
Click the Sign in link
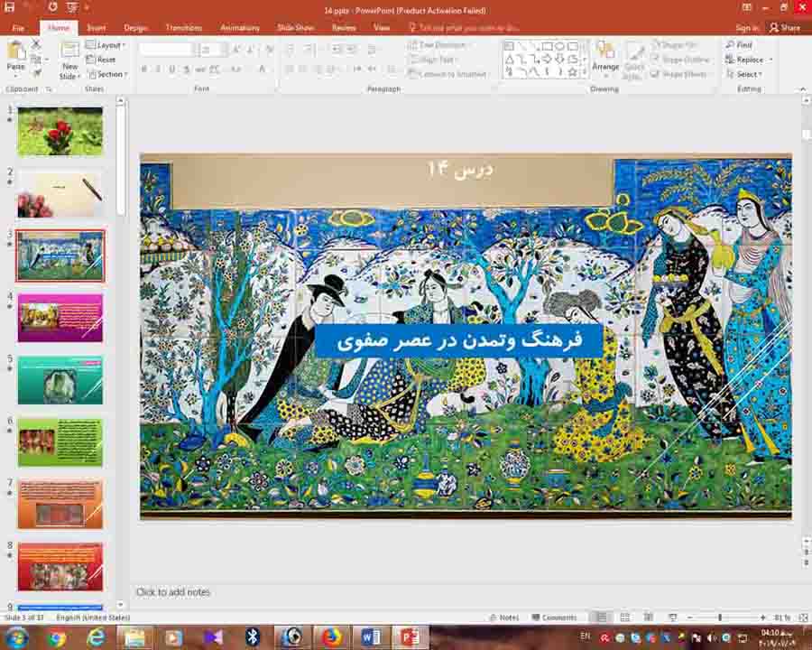(747, 27)
